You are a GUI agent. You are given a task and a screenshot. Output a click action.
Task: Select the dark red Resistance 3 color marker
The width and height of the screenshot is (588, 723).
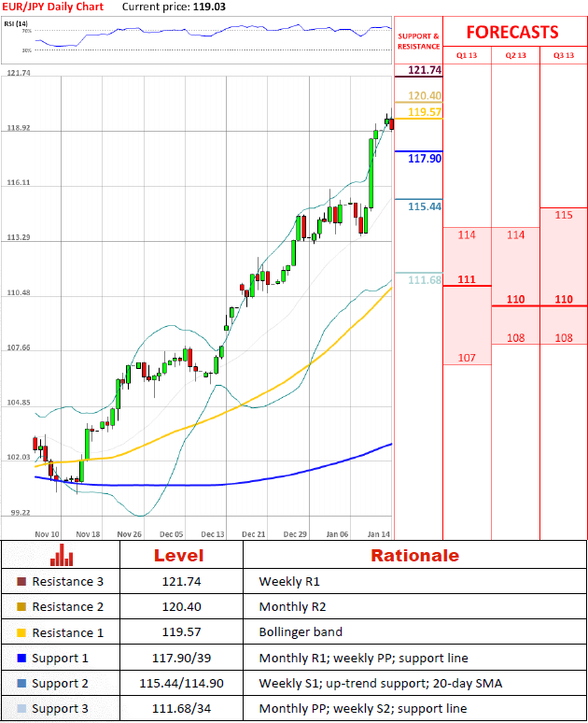pos(21,581)
